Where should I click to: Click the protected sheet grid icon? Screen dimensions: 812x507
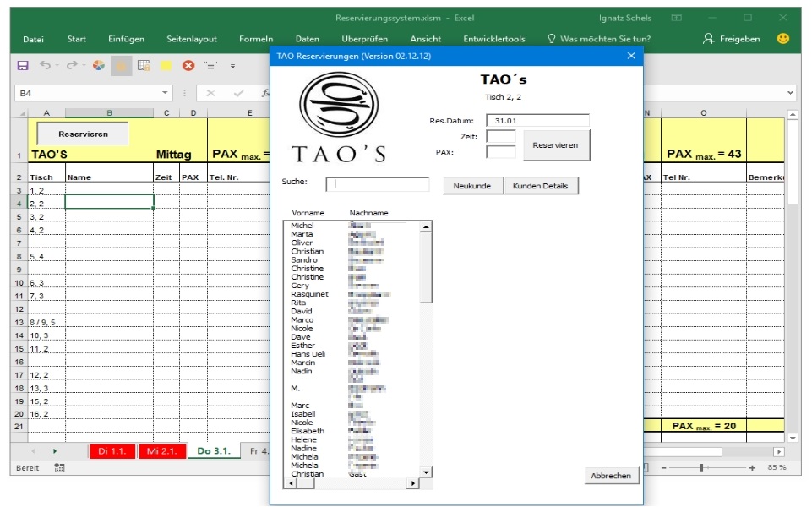pyautogui.click(x=144, y=65)
